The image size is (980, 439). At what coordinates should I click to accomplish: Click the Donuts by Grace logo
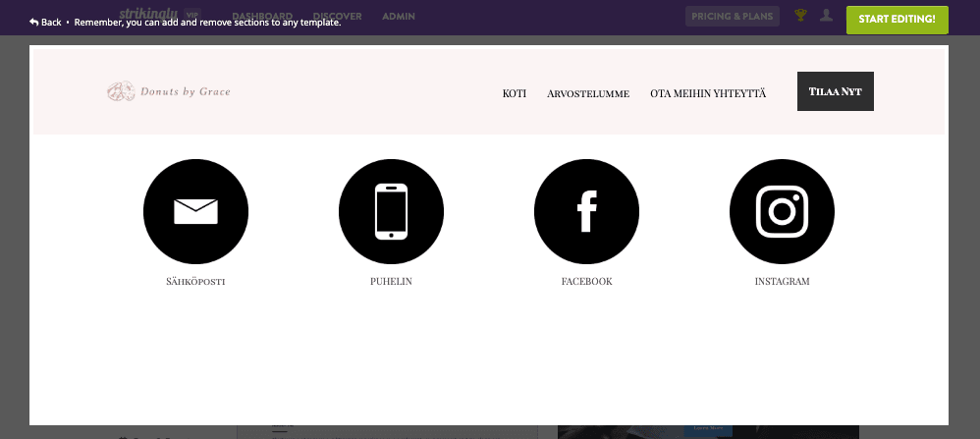(x=169, y=91)
